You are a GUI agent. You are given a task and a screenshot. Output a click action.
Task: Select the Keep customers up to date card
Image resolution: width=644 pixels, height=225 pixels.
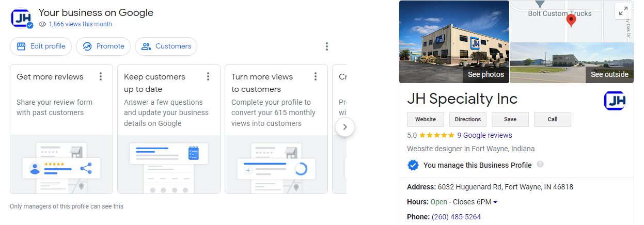(169, 129)
